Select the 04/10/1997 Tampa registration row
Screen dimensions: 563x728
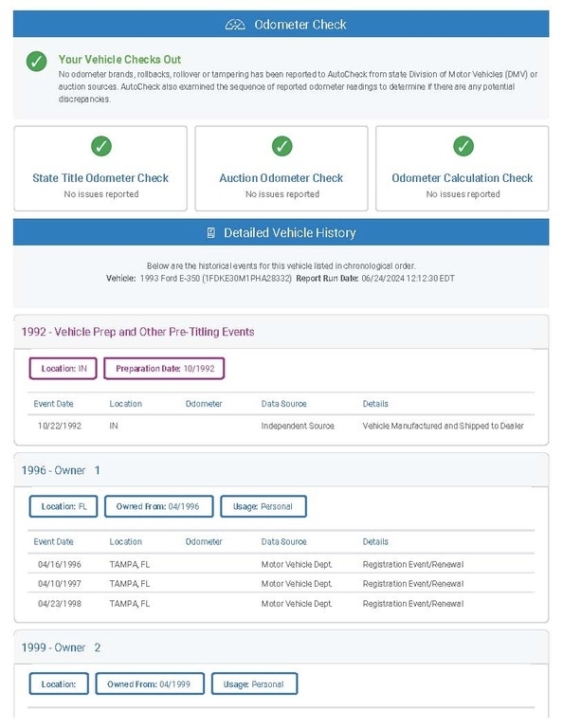click(x=281, y=584)
